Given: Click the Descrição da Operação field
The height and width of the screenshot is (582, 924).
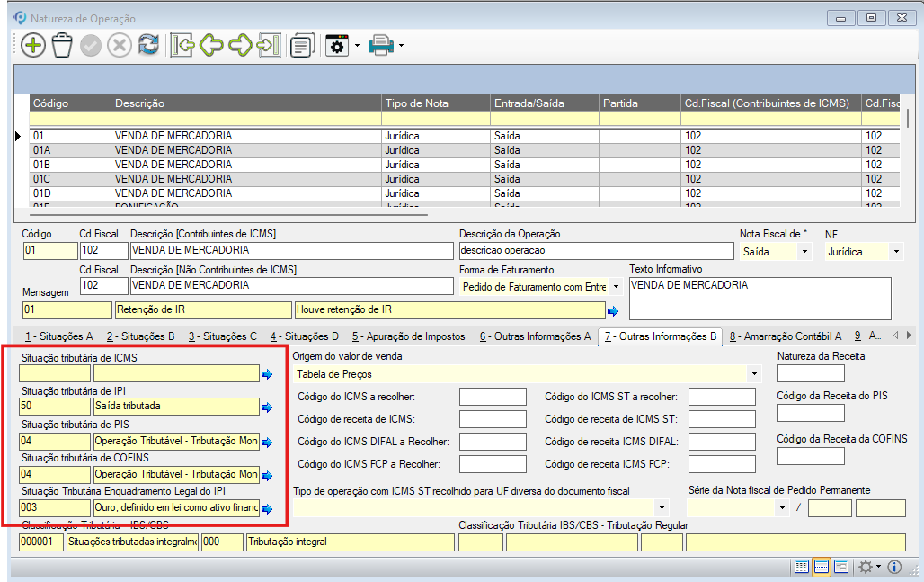Looking at the screenshot, I should point(596,251).
